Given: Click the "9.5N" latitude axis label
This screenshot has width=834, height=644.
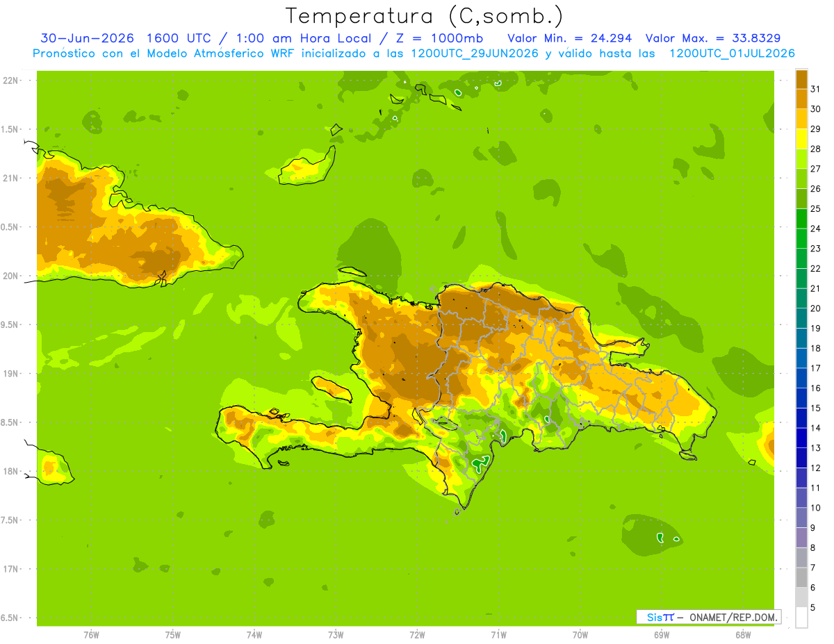Looking at the screenshot, I should 10,324.
